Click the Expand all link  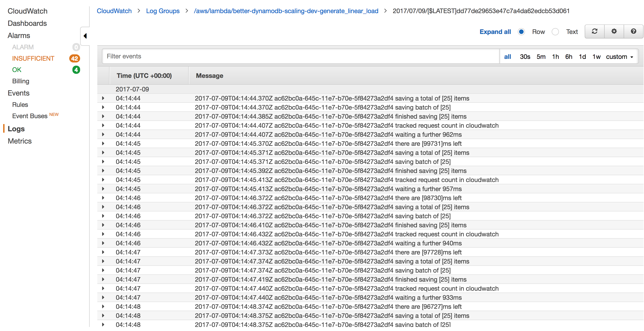click(x=495, y=32)
